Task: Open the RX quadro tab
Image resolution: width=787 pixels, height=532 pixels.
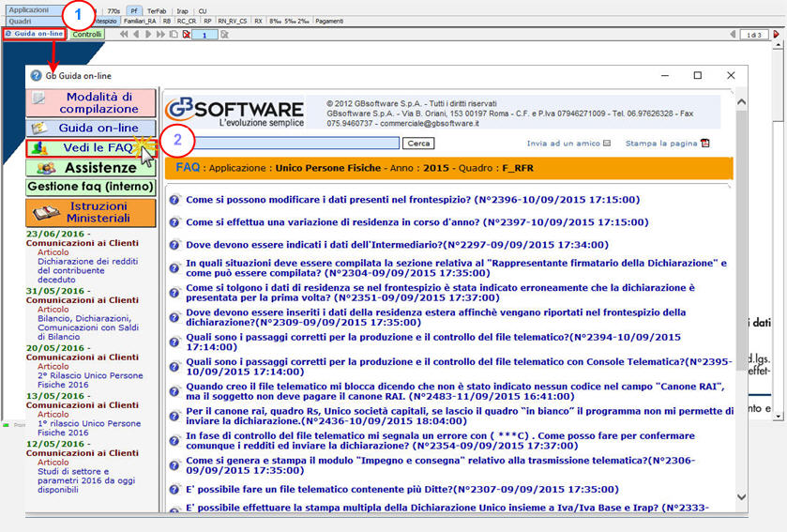Action: click(258, 21)
